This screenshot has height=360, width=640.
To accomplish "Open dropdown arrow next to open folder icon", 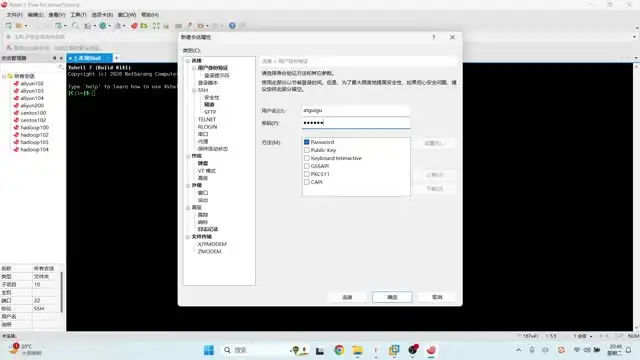I will click(26, 26).
